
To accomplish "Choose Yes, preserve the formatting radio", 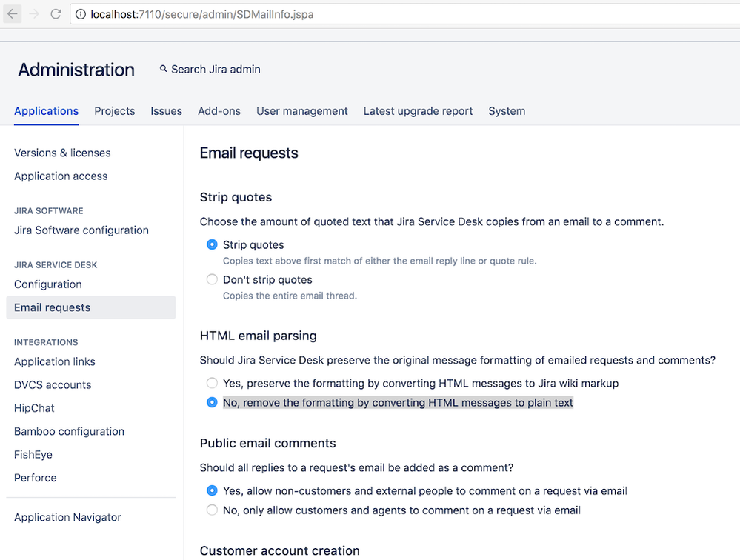I will pyautogui.click(x=212, y=383).
